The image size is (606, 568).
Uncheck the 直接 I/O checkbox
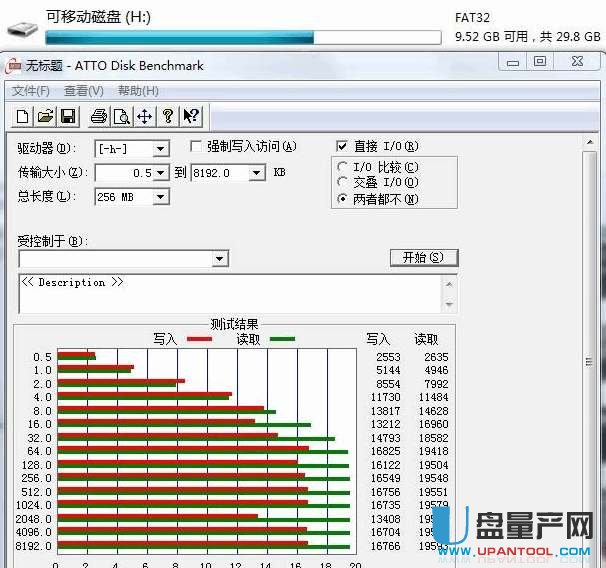[x=343, y=147]
